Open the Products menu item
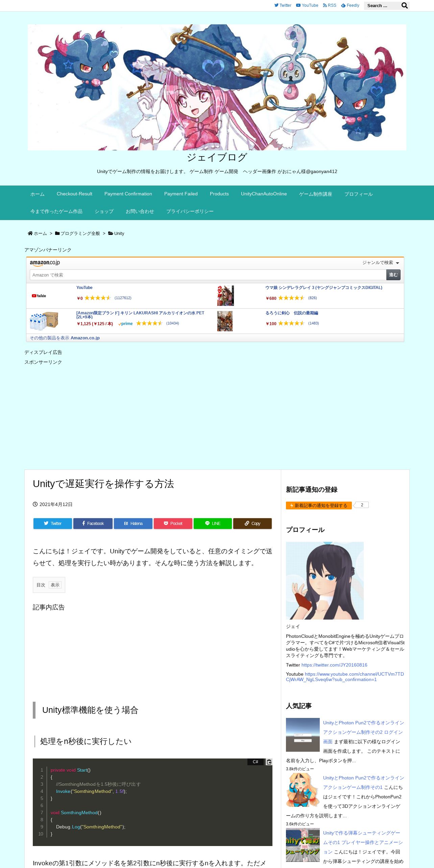 [x=219, y=194]
